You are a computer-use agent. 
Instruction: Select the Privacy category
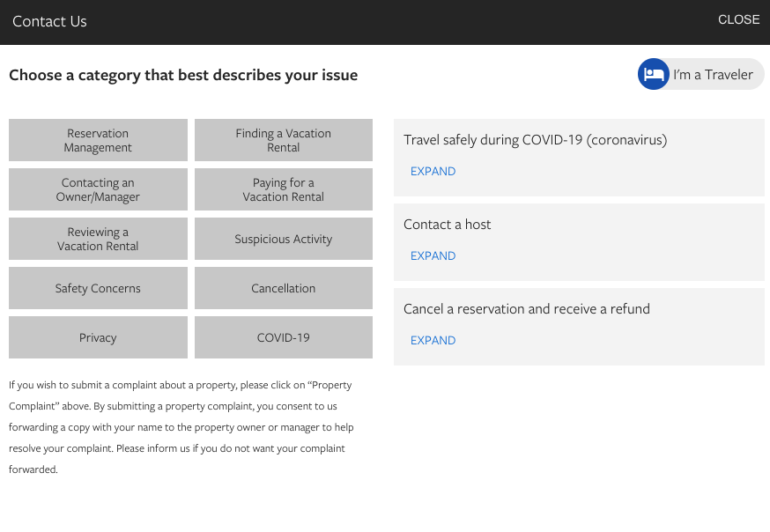[98, 337]
